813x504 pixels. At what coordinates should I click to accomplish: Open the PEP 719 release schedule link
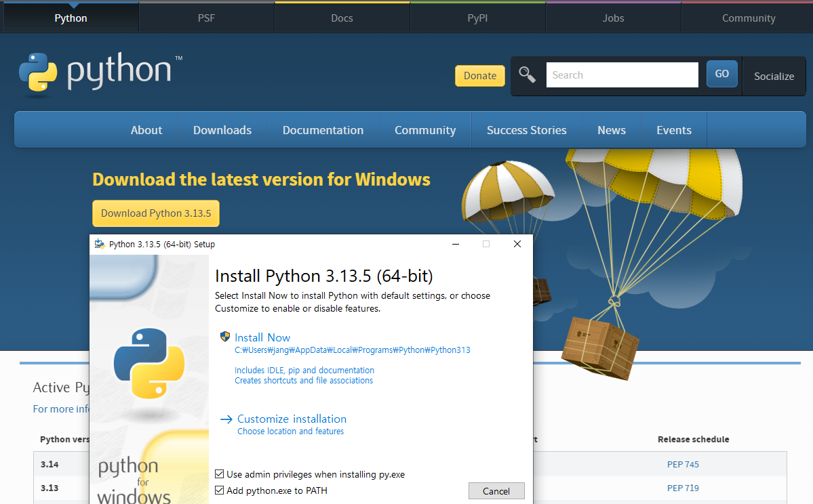tap(683, 488)
